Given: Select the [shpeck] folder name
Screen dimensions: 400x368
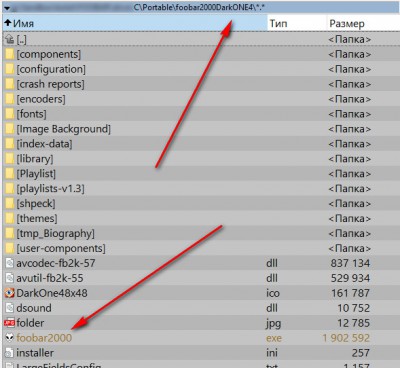Looking at the screenshot, I should tap(36, 204).
